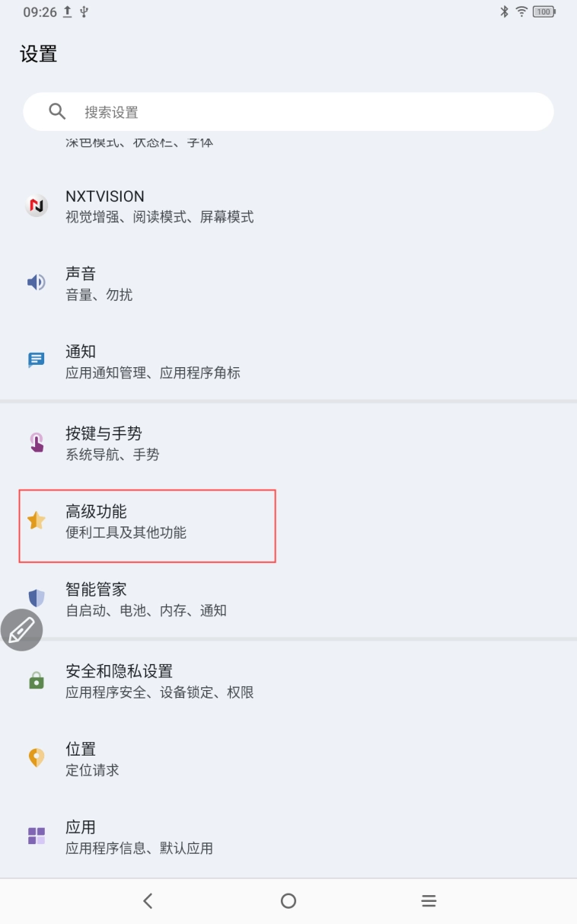Open the 通知 settings entry
This screenshot has height=924, width=577.
[x=228, y=362]
